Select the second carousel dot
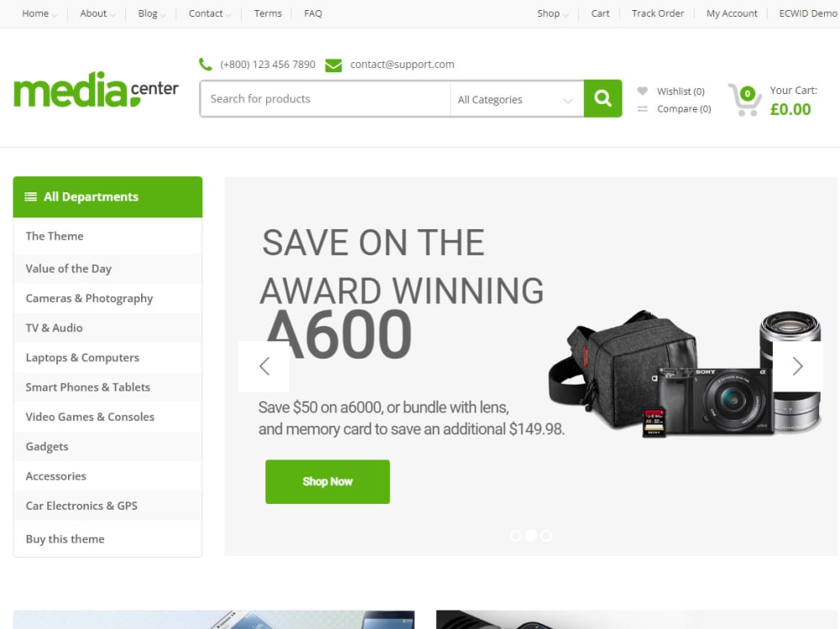This screenshot has height=629, width=840. click(x=530, y=535)
